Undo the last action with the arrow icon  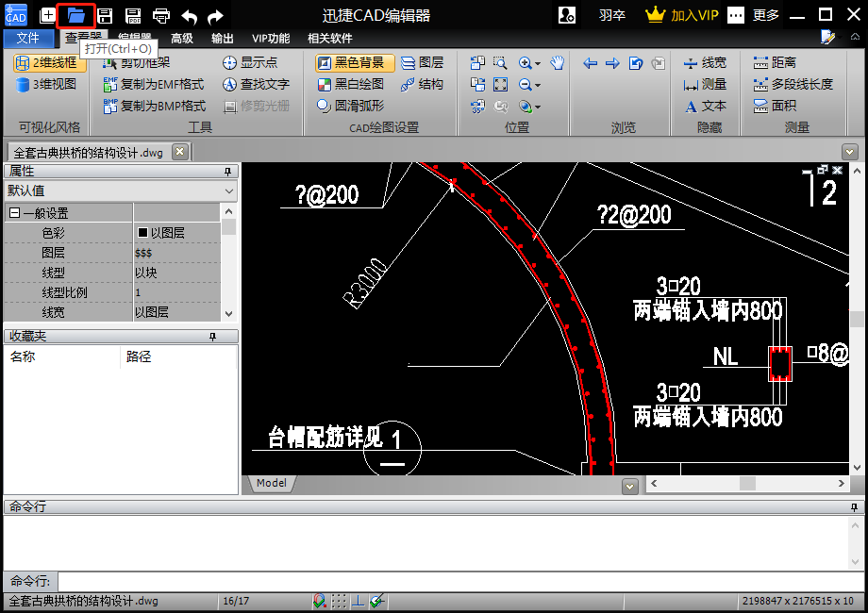point(190,17)
